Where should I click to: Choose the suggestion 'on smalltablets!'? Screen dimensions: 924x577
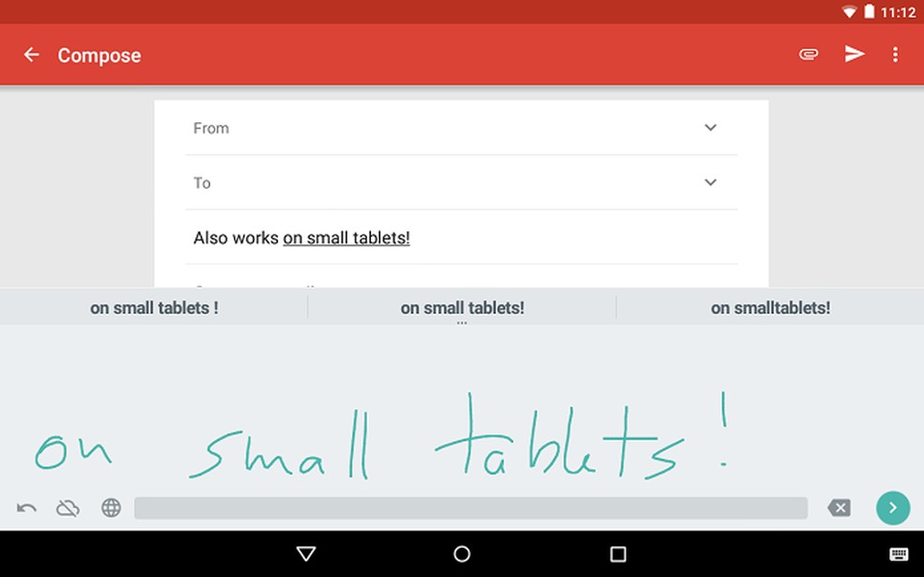coord(771,307)
